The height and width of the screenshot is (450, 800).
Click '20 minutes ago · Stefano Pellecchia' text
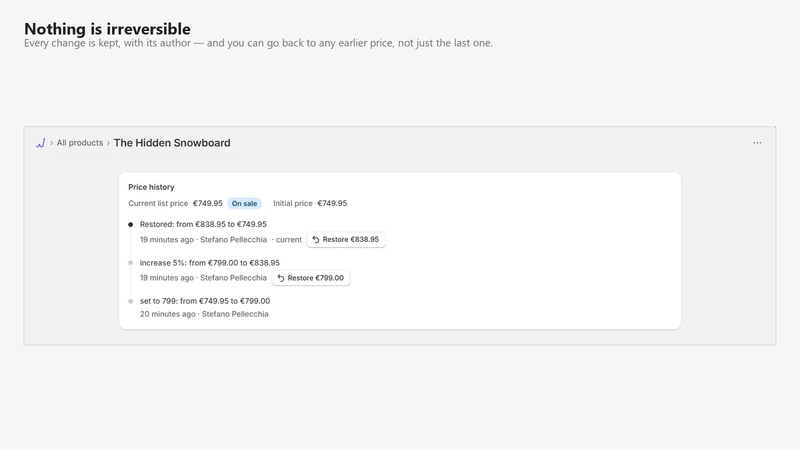click(204, 314)
